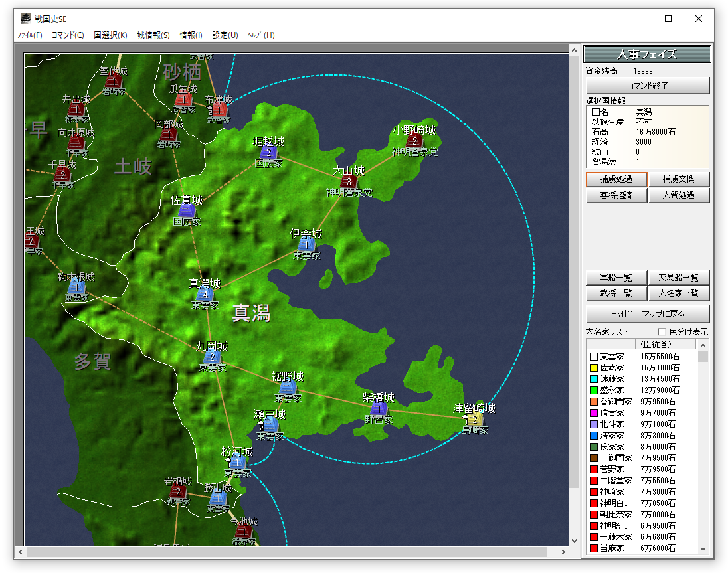This screenshot has width=728, height=573.
Task: Open the 武将一覧 list
Action: (x=616, y=293)
